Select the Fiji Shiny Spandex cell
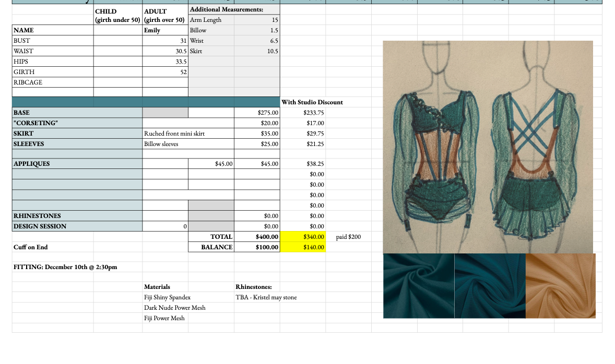The width and height of the screenshot is (615, 364). pos(168,297)
